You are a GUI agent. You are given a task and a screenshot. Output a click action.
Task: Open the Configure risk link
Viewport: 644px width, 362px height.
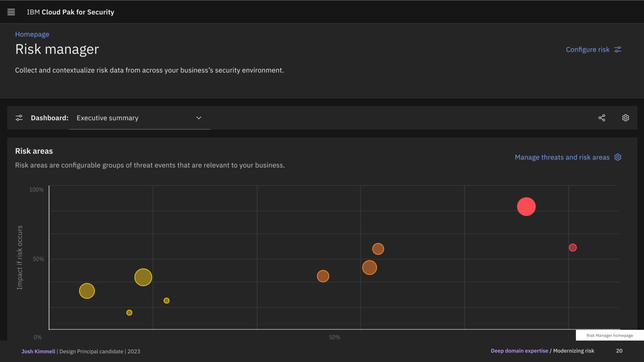pyautogui.click(x=588, y=50)
